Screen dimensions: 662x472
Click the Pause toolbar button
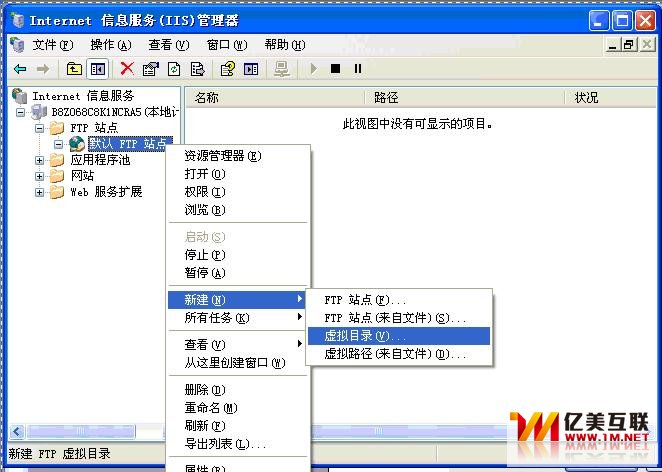tap(358, 68)
